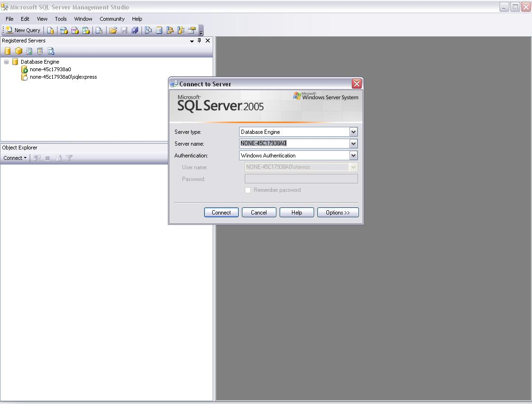Click the Connect button in dialog
532x404 pixels.
[x=221, y=213]
